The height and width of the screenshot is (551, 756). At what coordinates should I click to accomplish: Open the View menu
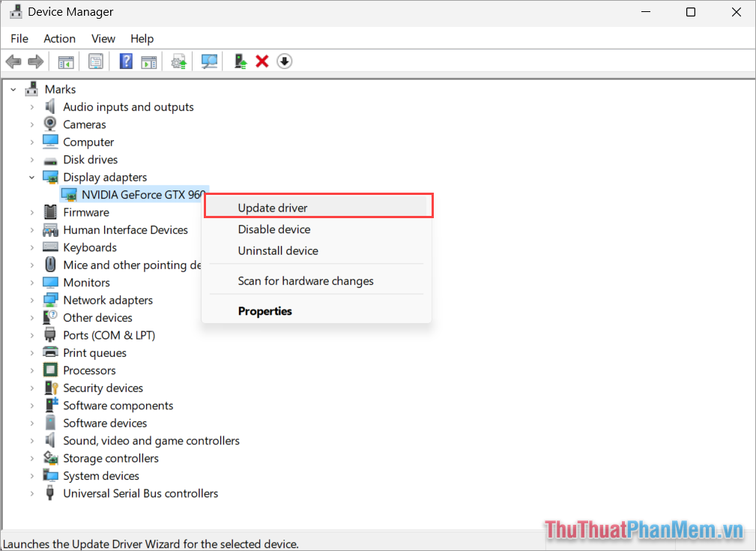103,38
